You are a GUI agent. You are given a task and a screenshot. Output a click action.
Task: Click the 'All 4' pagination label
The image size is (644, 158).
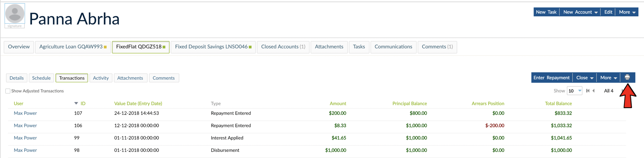point(608,91)
